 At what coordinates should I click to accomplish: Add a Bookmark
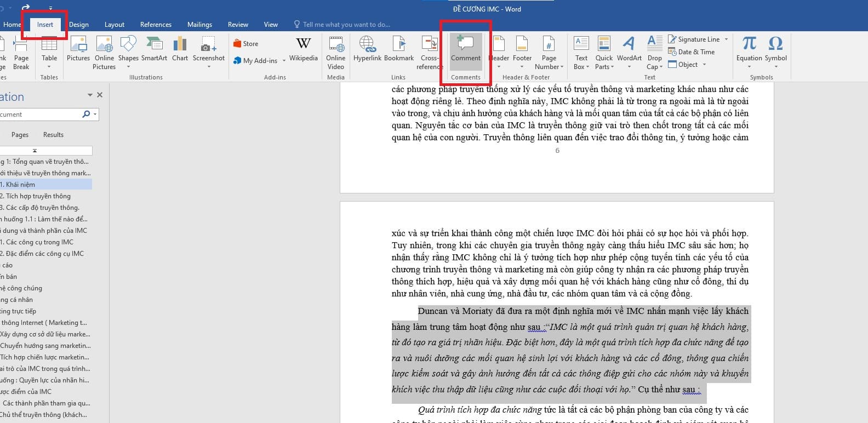[x=399, y=49]
